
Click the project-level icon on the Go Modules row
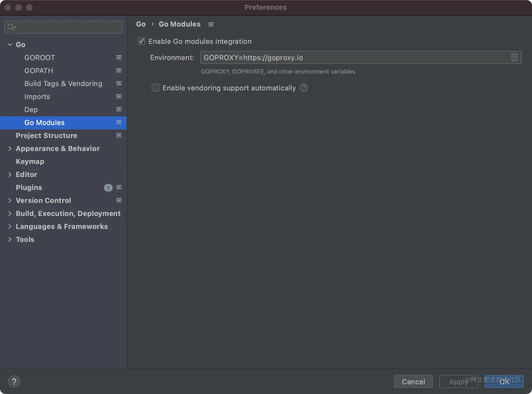tap(119, 122)
